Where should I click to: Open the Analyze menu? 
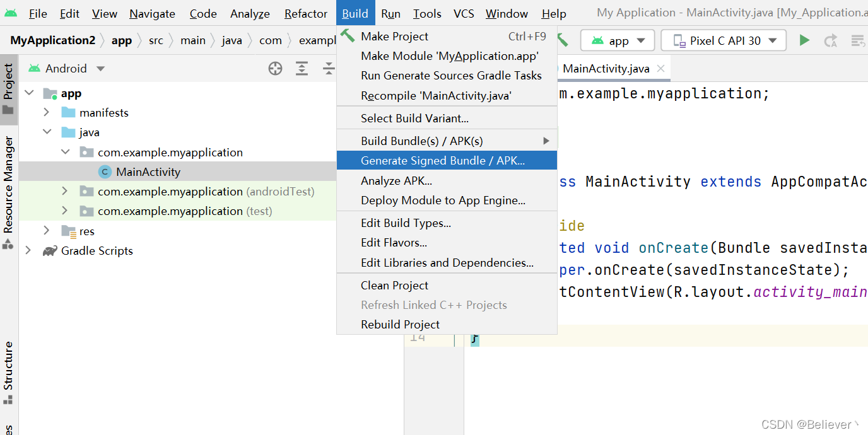[x=250, y=13]
